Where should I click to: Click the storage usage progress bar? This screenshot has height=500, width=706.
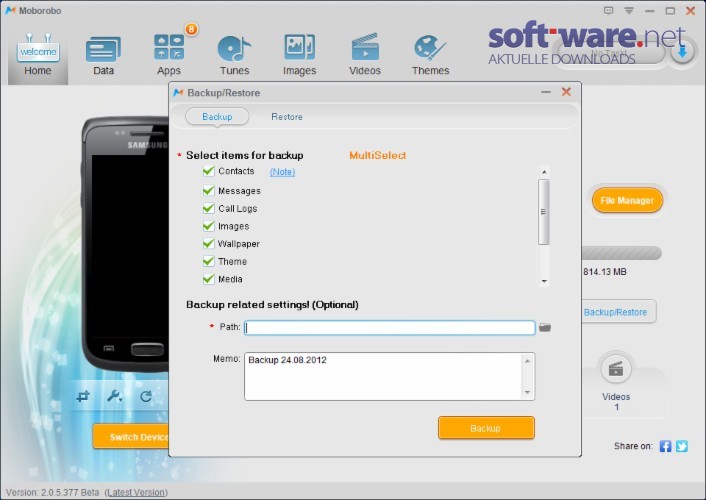coord(621,253)
